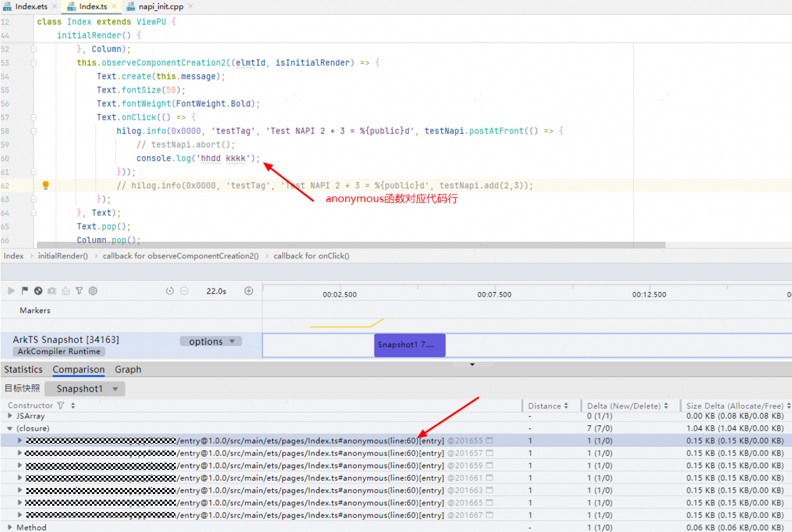Open profiler settings gear icon

tap(93, 291)
